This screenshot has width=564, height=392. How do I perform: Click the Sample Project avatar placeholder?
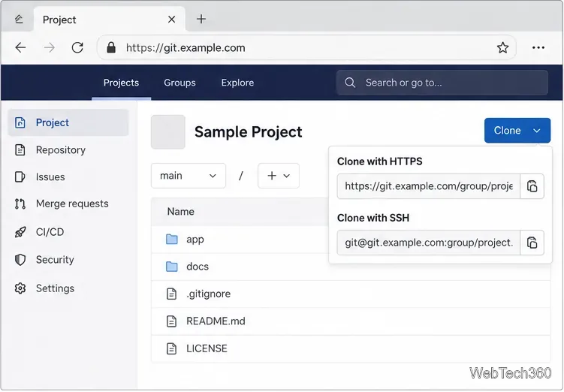click(168, 132)
